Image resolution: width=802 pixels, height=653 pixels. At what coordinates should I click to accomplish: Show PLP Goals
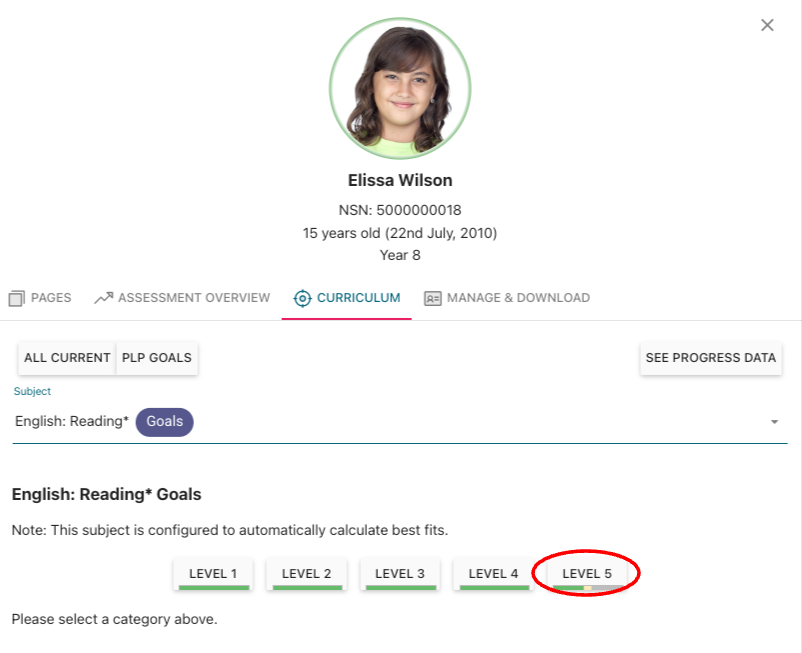157,358
